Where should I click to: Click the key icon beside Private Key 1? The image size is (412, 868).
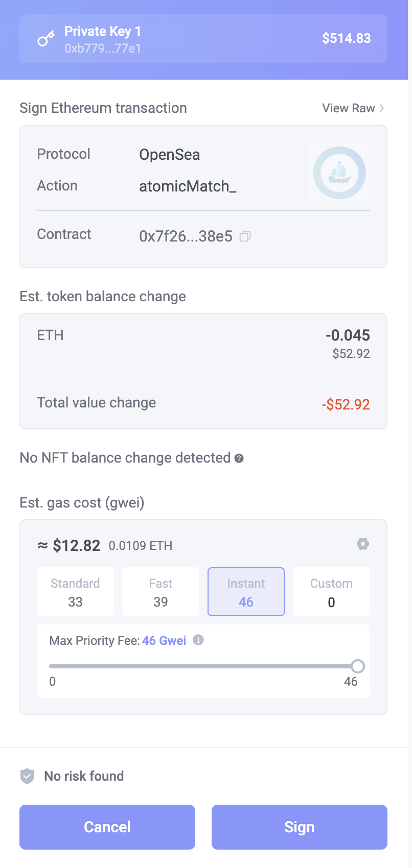[46, 39]
